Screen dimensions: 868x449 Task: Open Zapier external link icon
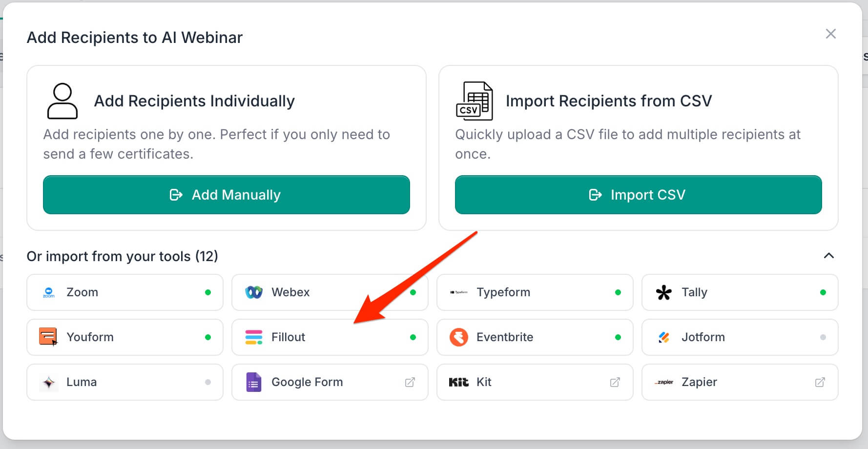[x=820, y=382]
